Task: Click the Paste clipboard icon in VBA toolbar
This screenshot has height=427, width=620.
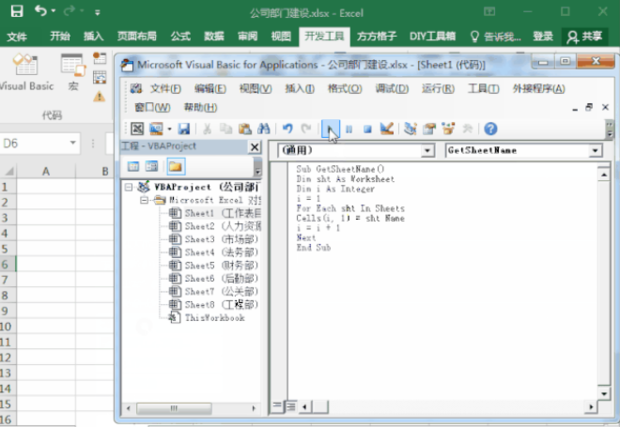Action: [245, 129]
